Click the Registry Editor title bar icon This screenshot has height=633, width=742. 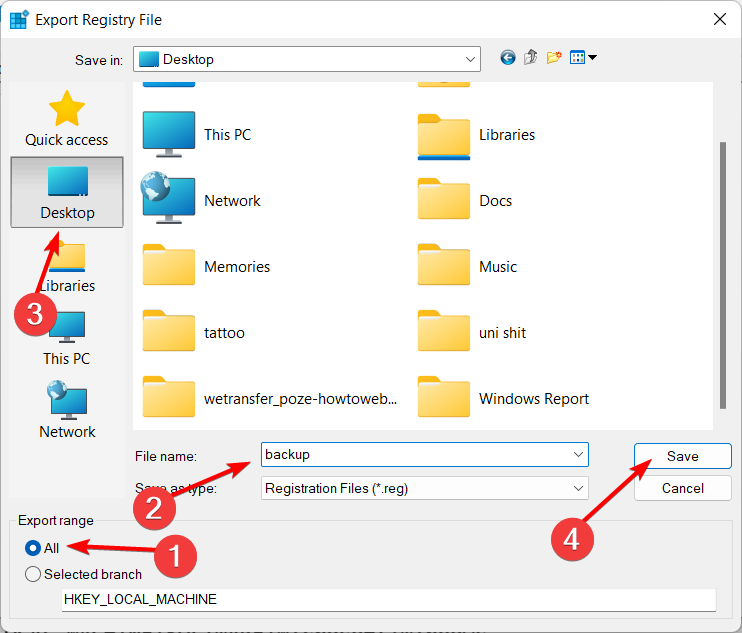pos(19,19)
